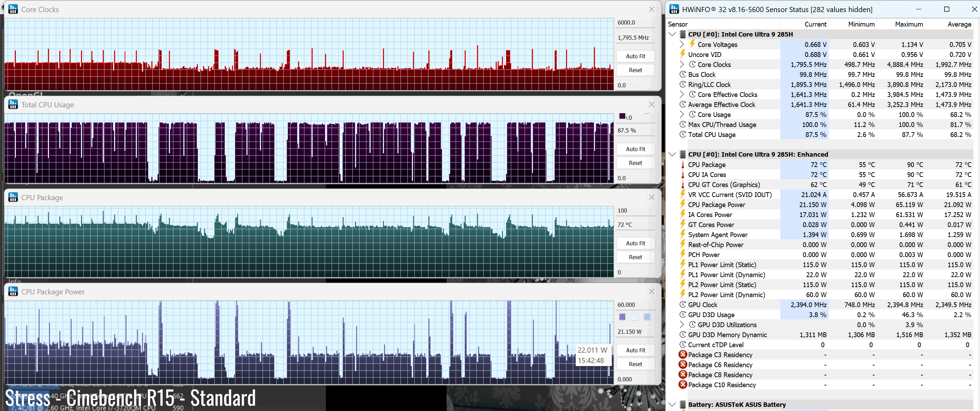Click the red X icon for Package C10 Residency
The image size is (980, 411).
pos(683,384)
